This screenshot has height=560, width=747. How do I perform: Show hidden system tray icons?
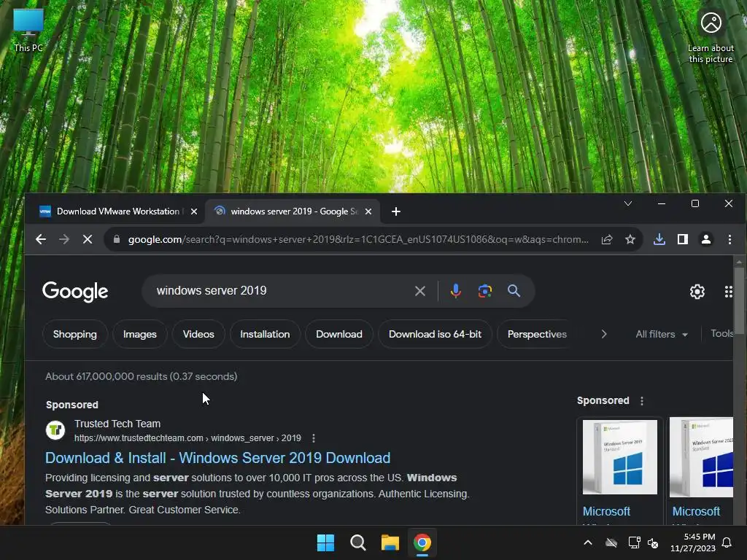coord(588,542)
